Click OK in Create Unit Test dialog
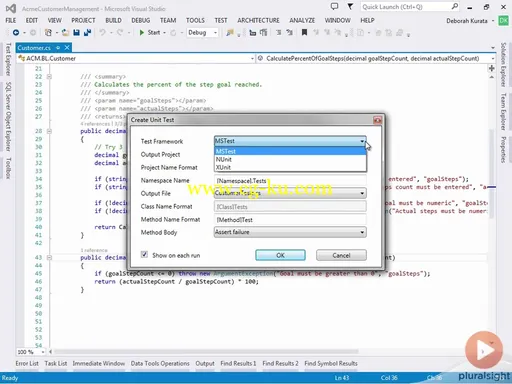512x384 pixels. 280,255
